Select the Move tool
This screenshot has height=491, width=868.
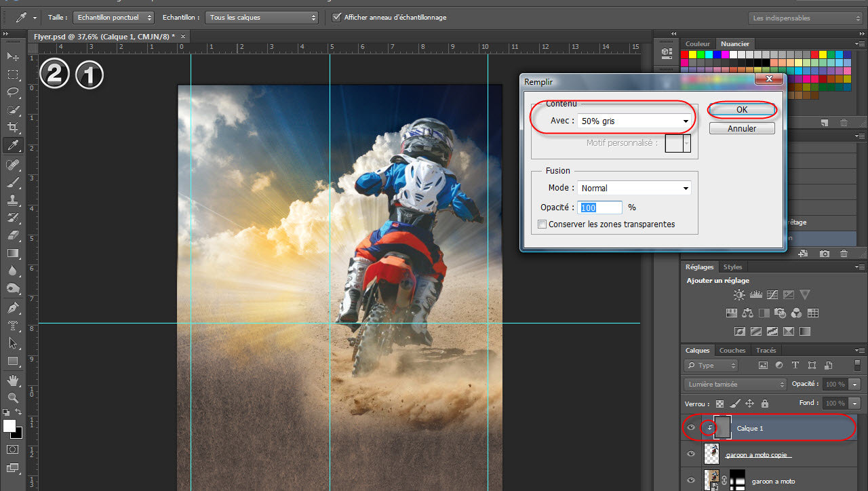[x=12, y=56]
